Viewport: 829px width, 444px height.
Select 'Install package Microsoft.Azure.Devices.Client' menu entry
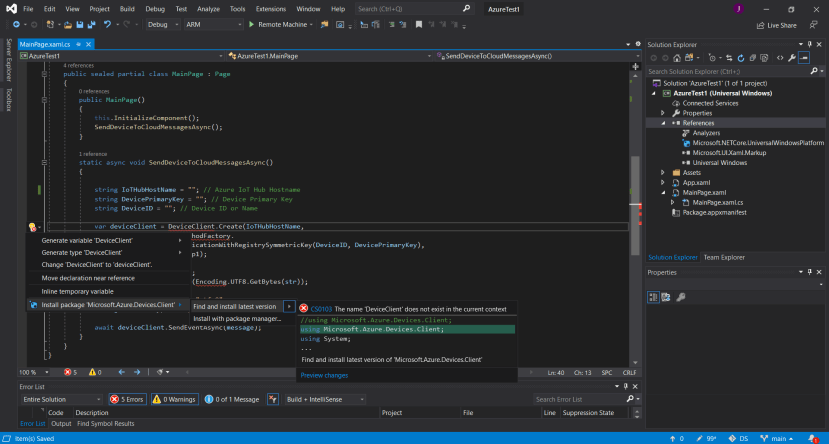click(108, 305)
